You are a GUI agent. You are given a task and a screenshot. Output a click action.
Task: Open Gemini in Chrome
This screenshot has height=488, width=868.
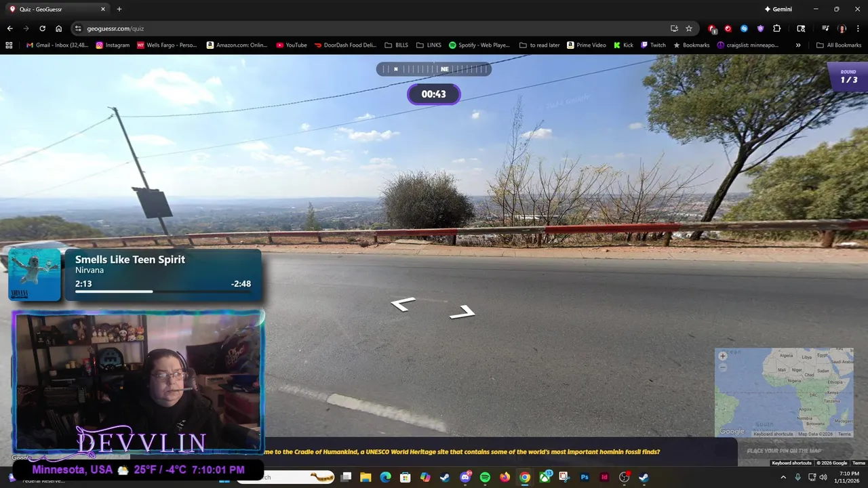pyautogui.click(x=778, y=9)
